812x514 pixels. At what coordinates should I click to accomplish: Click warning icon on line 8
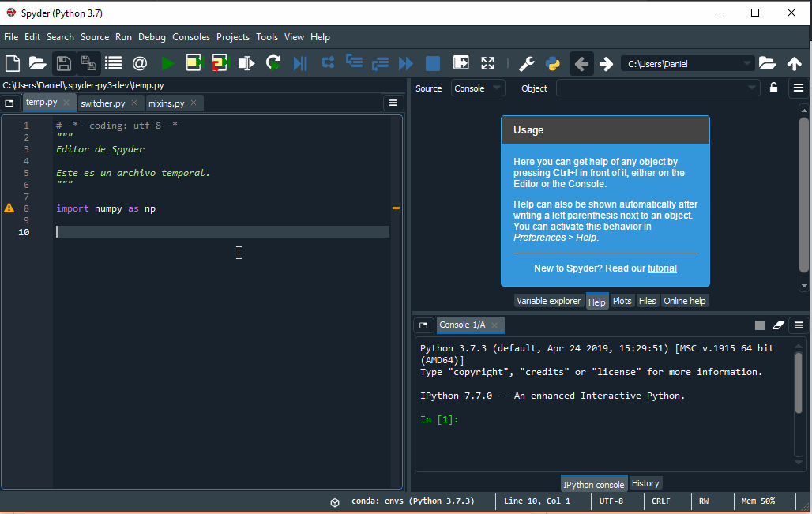pos(9,208)
